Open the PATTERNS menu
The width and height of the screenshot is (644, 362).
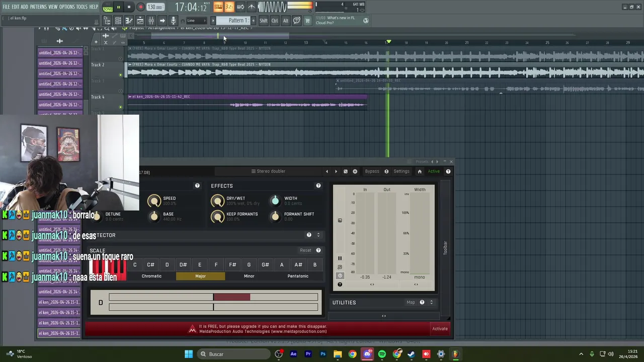click(38, 7)
